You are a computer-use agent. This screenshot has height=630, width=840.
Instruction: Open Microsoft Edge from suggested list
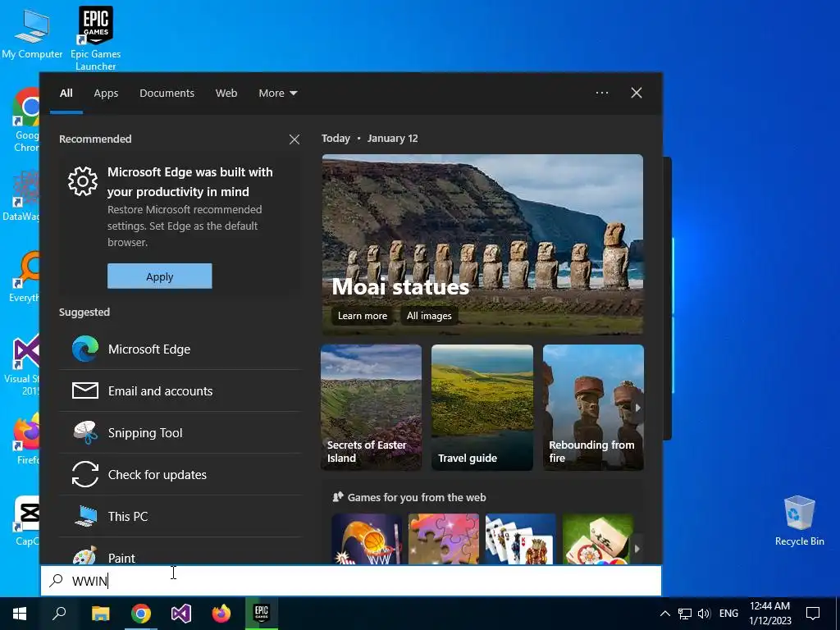pyautogui.click(x=180, y=349)
